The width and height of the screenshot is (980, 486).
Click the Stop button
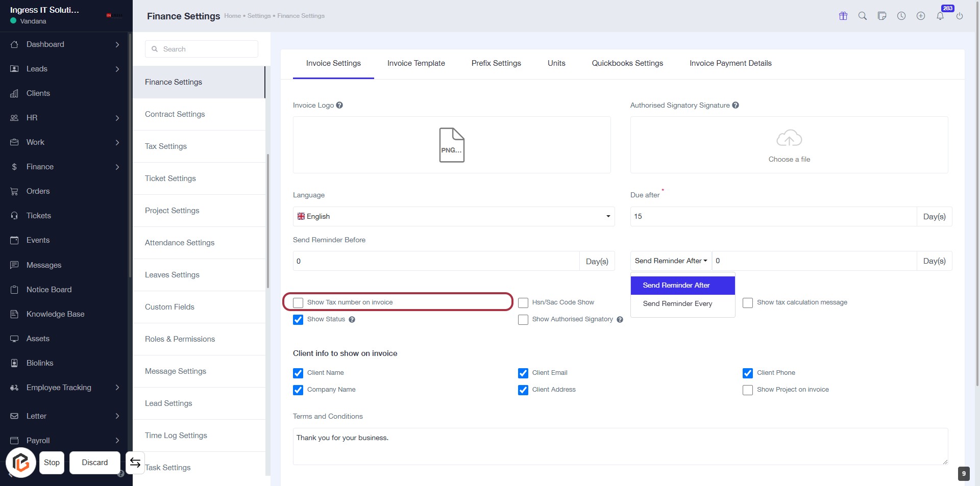click(52, 463)
